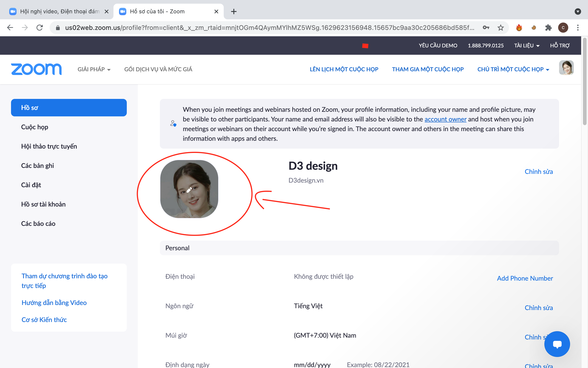
Task: Click the privacy person-shield icon
Action: [x=173, y=124]
